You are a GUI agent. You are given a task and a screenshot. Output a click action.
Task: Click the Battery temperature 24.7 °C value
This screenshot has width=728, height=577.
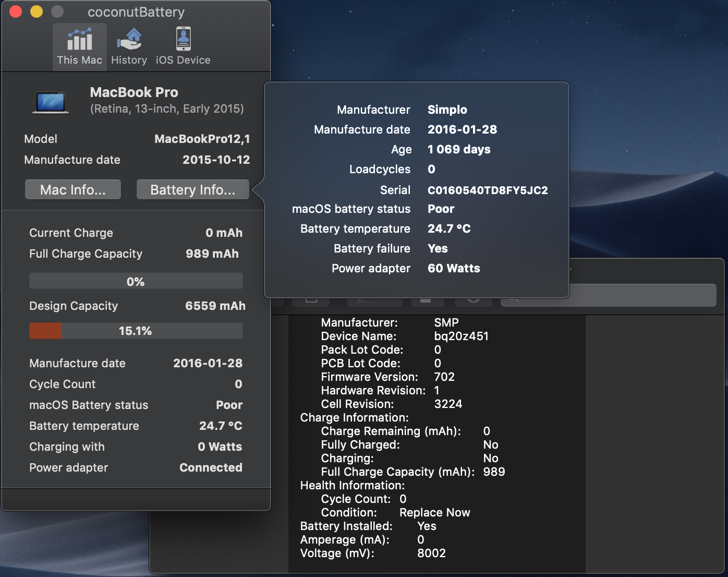click(221, 426)
